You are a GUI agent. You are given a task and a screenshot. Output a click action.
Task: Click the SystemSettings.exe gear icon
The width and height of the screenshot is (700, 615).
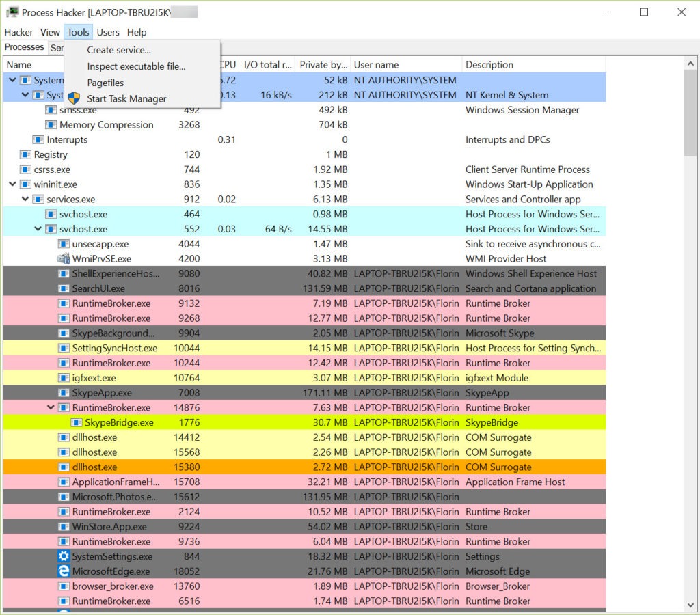[x=64, y=556]
